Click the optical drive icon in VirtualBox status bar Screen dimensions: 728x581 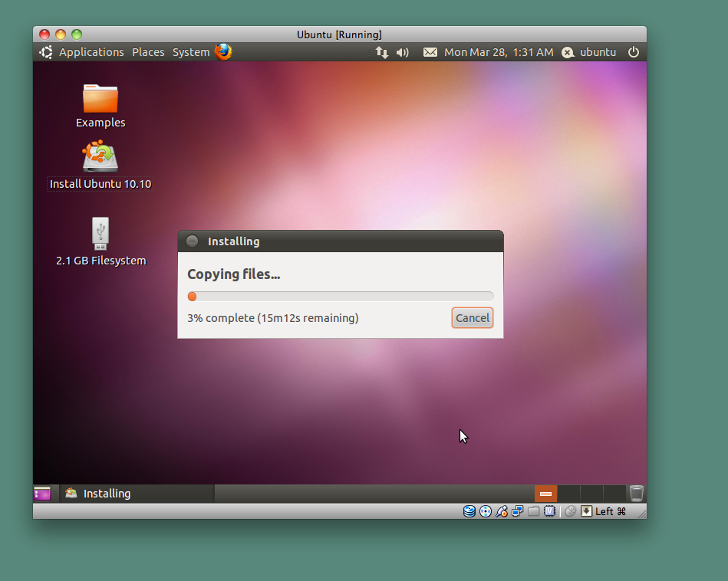485,511
